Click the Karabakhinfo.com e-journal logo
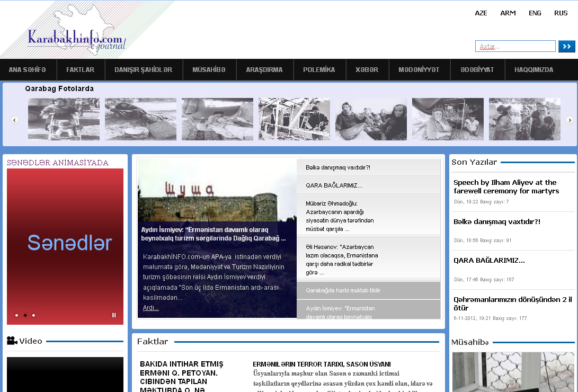Viewport: 578px width, 392px height. (75, 40)
